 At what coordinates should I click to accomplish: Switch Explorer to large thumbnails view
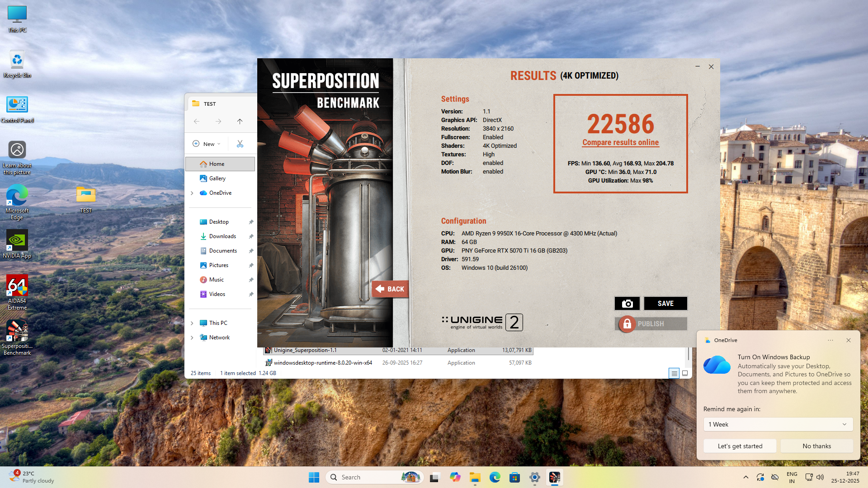click(685, 373)
